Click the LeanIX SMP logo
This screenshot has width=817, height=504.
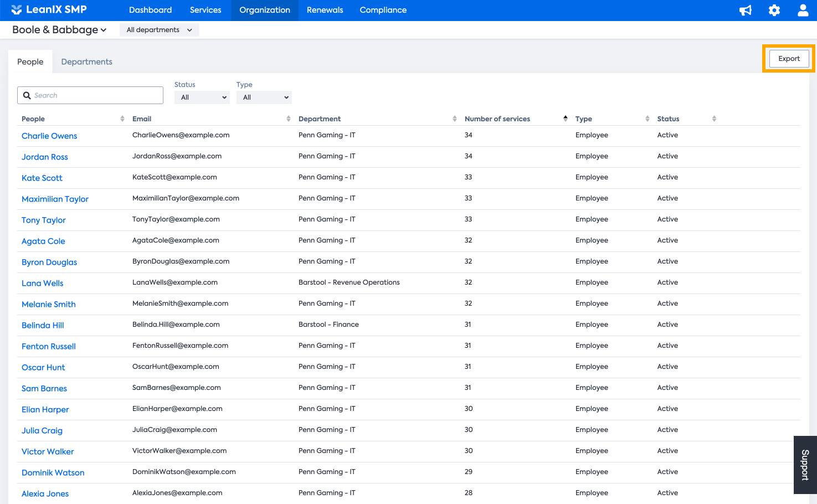point(49,9)
